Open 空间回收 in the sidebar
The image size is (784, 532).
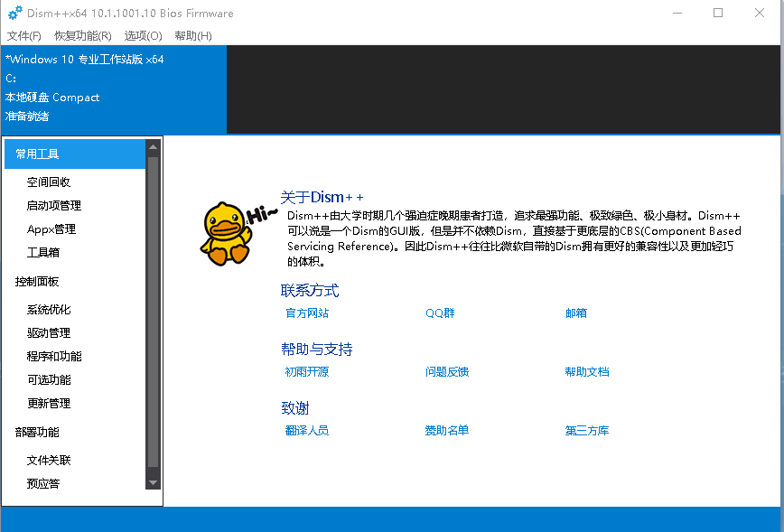click(49, 182)
